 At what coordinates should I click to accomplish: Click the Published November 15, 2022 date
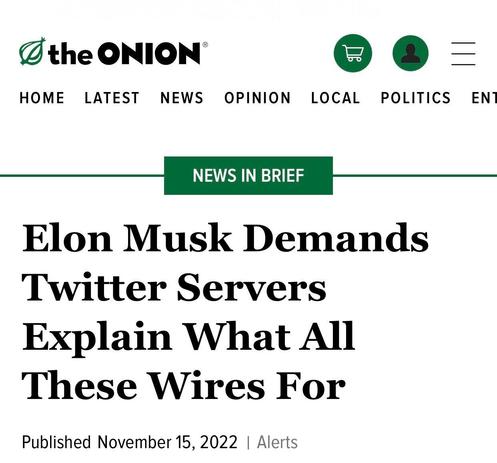pyautogui.click(x=130, y=442)
